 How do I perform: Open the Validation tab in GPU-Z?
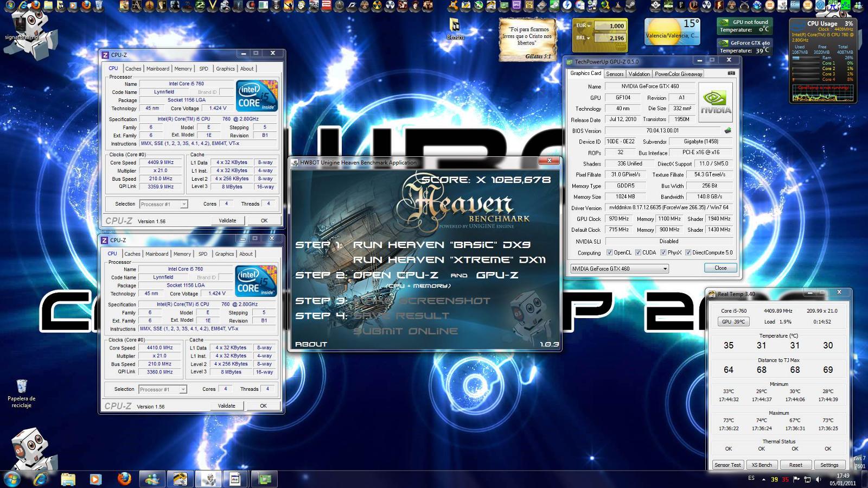(x=639, y=74)
